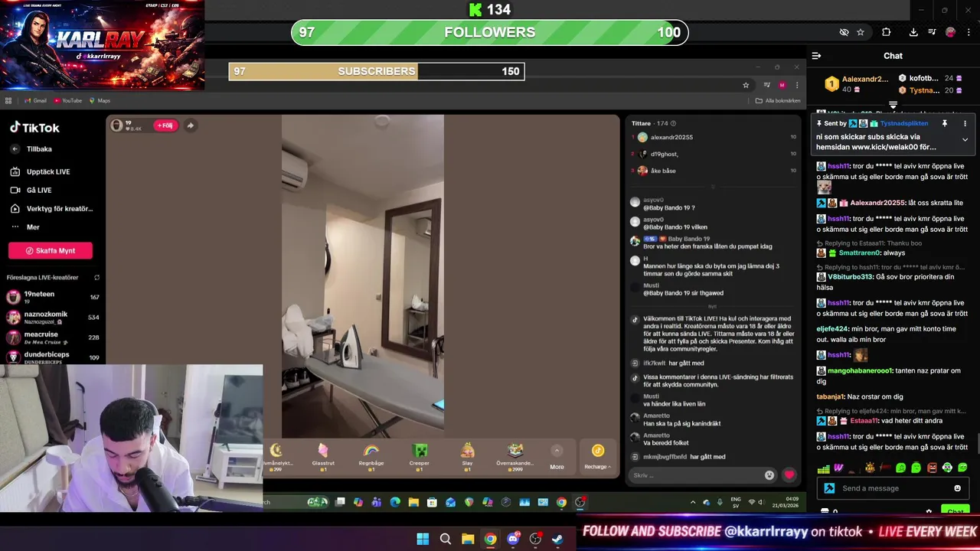Open the Windows Start button
This screenshot has width=980, height=551.
coord(423,539)
